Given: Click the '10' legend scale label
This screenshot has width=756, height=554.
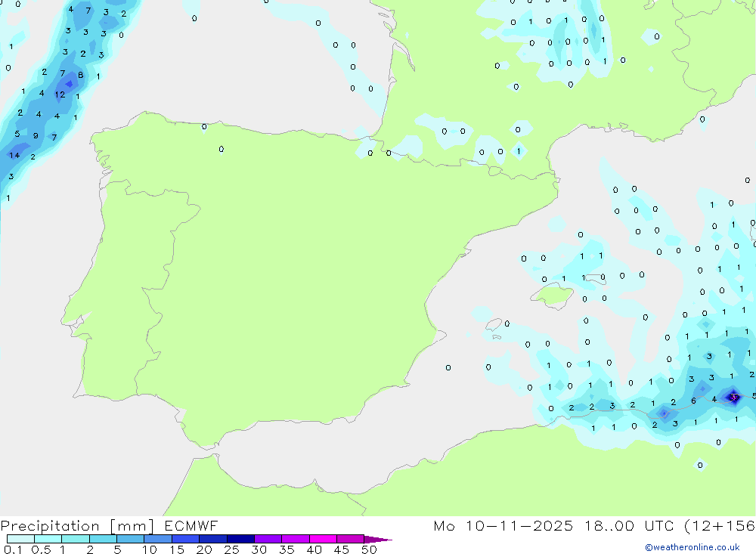Looking at the screenshot, I should (x=150, y=549).
